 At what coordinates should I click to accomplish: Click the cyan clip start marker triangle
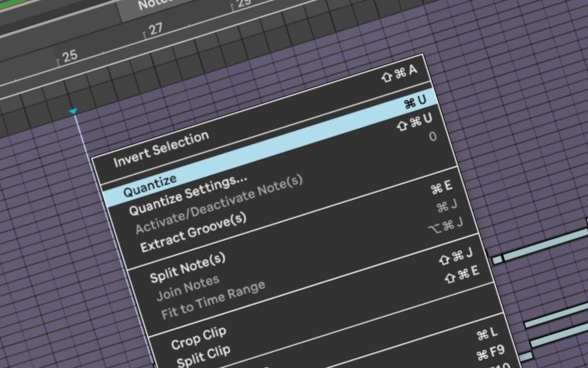73,110
